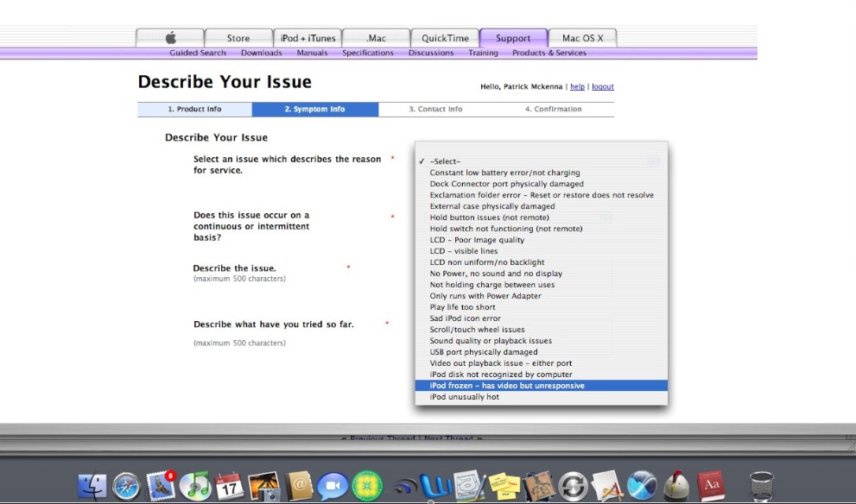856x504 pixels.
Task: Open the iCal calendar icon
Action: tap(229, 486)
